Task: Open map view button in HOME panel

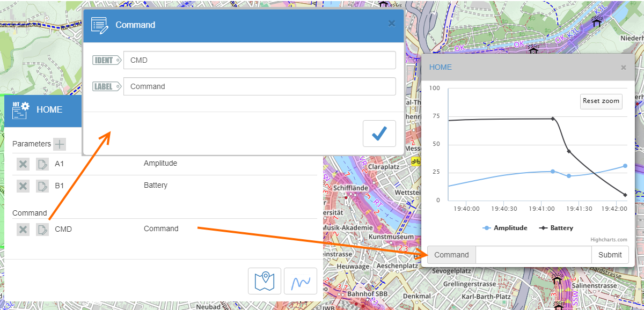Action: pos(265,281)
